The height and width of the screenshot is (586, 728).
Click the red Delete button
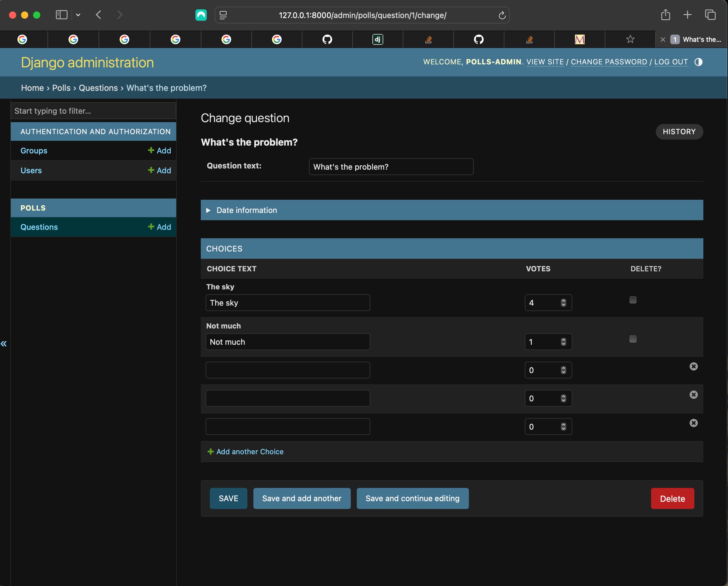pos(672,498)
